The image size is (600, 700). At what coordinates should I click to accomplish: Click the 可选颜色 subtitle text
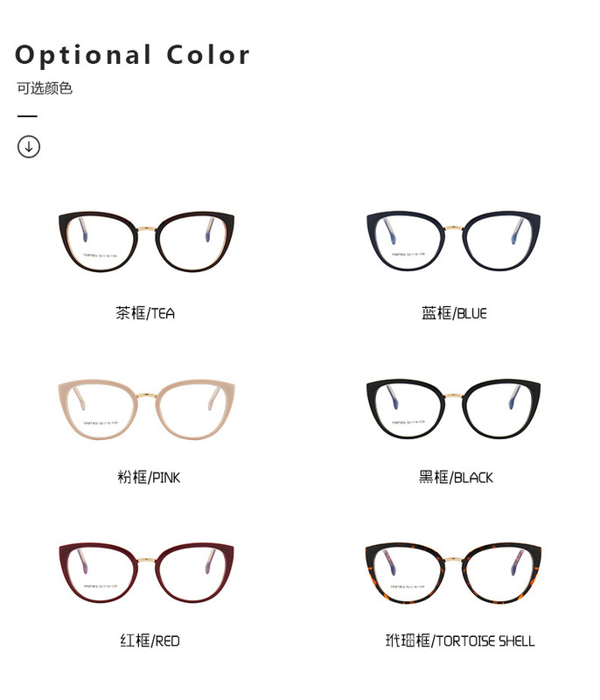click(44, 88)
